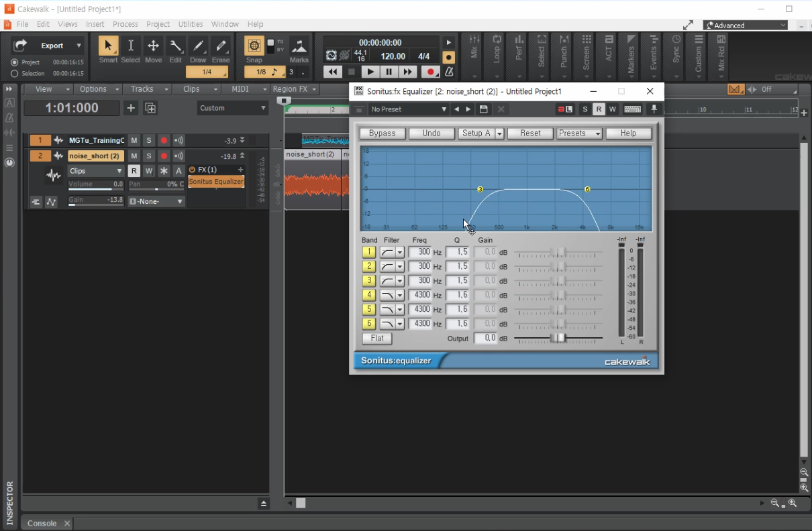The width and height of the screenshot is (812, 531).
Task: Open Clips edit filter dropdown
Action: click(96, 171)
